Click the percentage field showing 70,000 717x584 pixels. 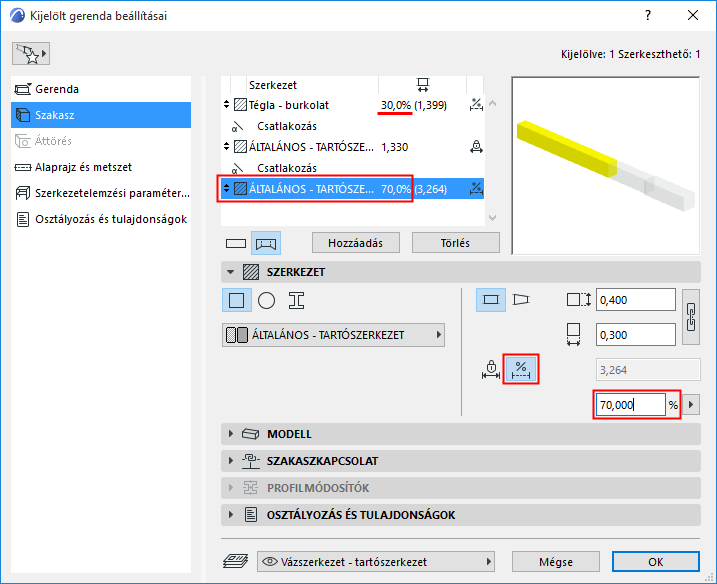pos(631,405)
